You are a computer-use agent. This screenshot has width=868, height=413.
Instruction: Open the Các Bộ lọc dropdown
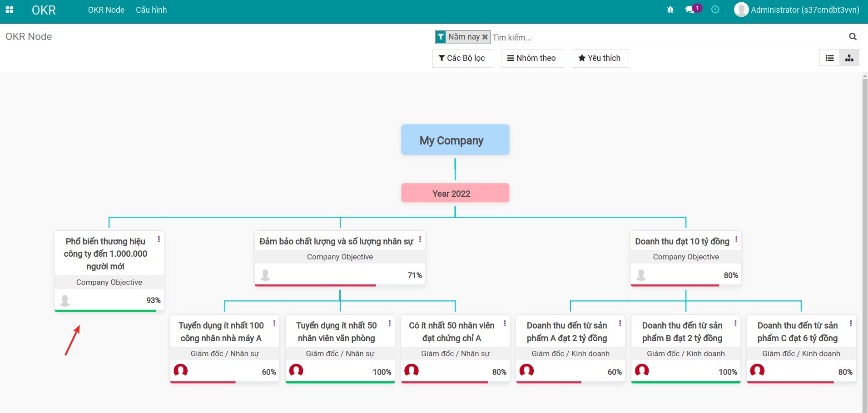point(462,58)
